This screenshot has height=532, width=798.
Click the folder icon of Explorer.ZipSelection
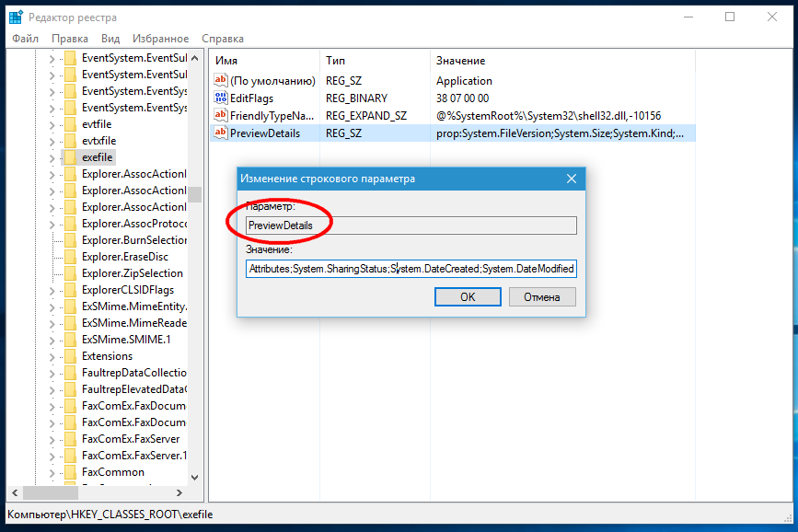[x=71, y=273]
